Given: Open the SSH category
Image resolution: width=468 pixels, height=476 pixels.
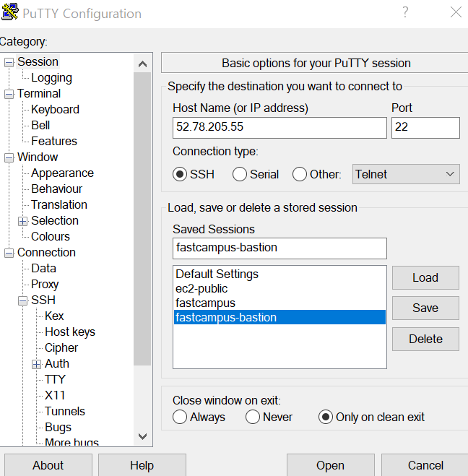Looking at the screenshot, I should click(x=43, y=300).
